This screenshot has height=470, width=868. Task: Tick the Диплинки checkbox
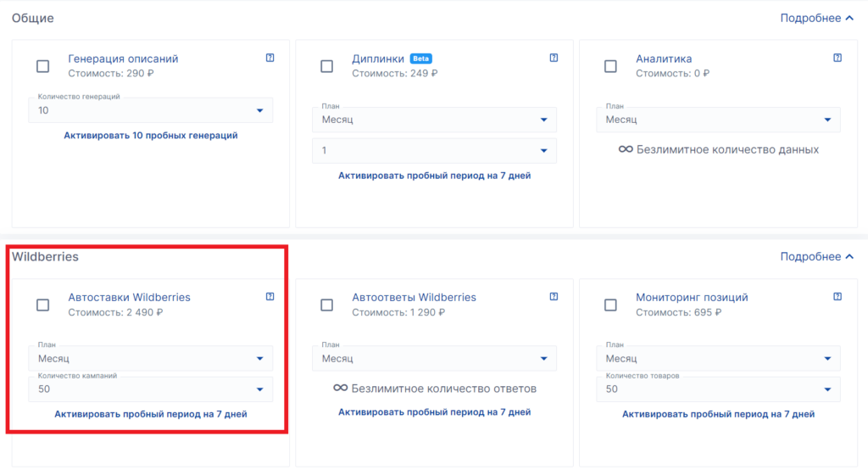[327, 66]
